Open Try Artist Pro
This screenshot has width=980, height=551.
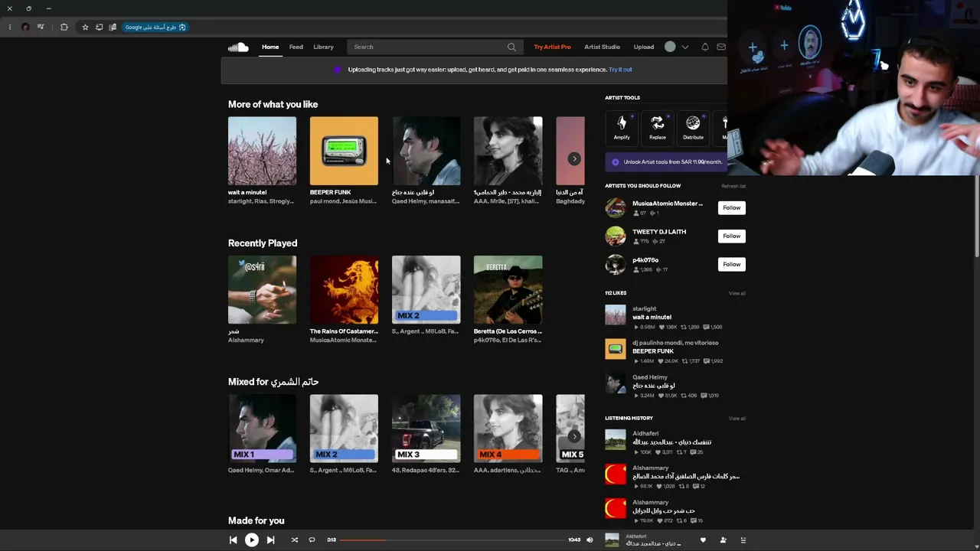coord(552,47)
